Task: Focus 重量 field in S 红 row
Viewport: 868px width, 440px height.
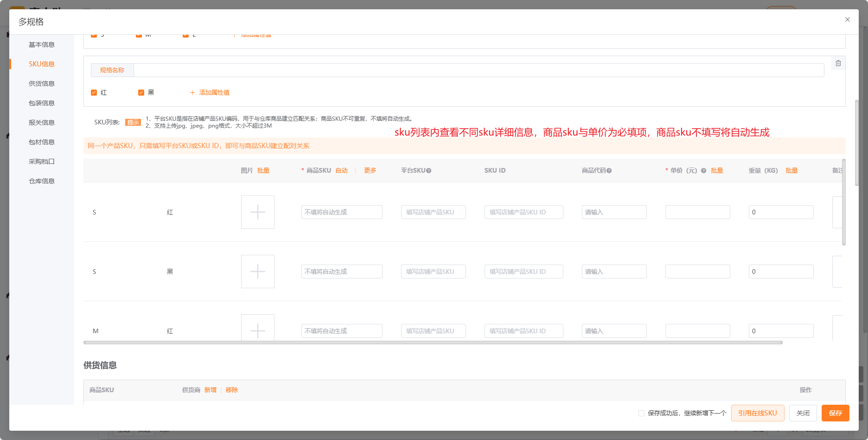Action: tap(781, 212)
